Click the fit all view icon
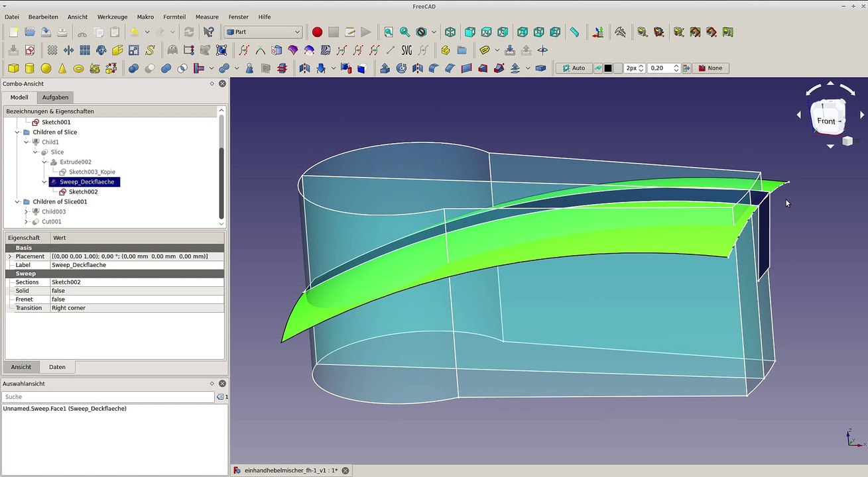Screen dimensions: 868x477 point(389,32)
